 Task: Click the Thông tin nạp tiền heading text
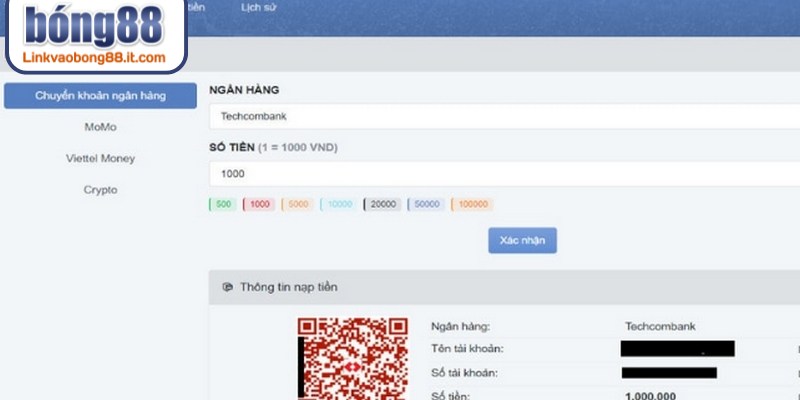click(x=289, y=287)
